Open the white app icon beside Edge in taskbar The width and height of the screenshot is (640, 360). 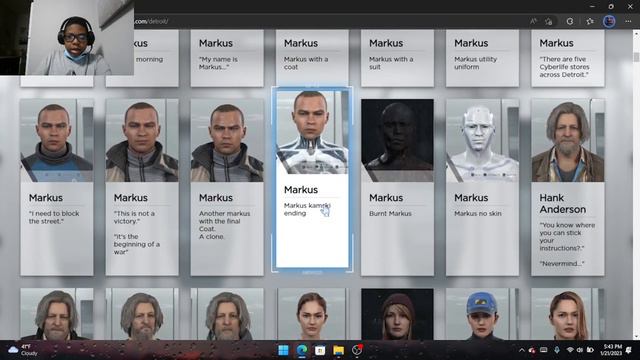(320, 350)
